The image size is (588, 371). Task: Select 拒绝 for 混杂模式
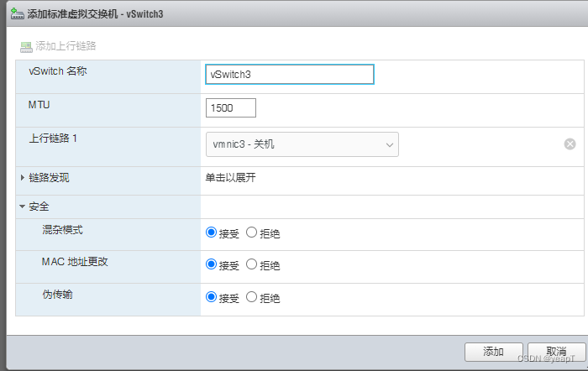coord(251,233)
